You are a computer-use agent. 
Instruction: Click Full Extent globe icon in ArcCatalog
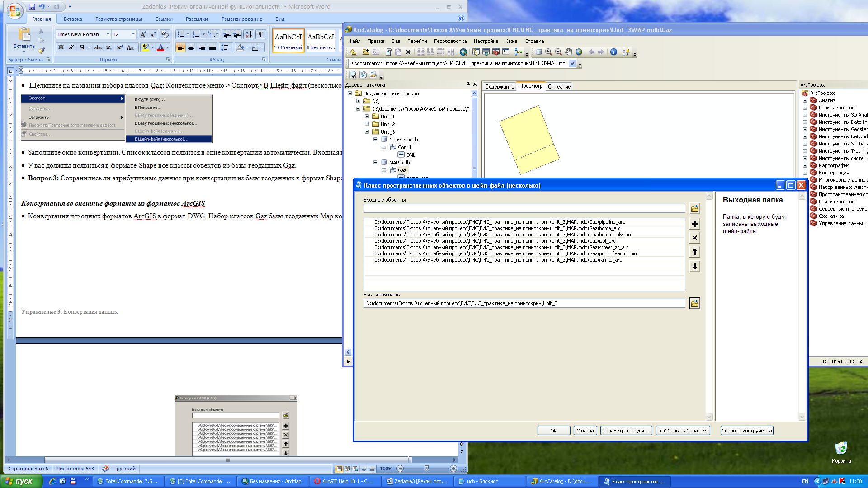579,52
